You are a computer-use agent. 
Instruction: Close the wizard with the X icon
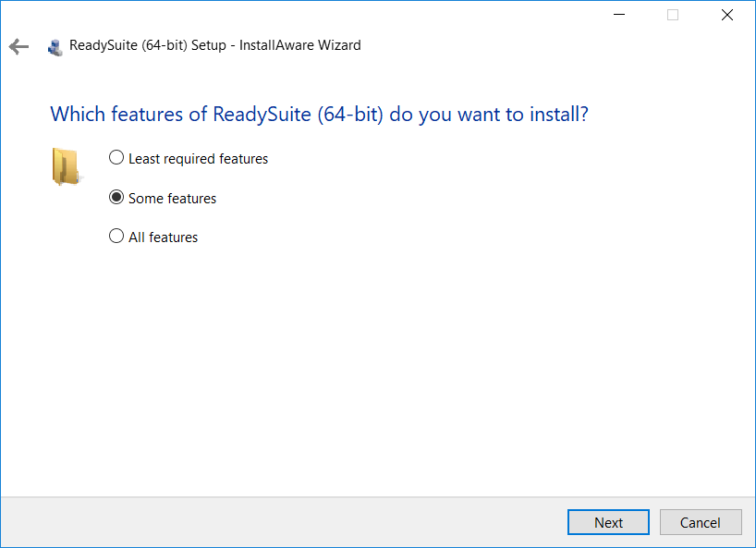[x=727, y=15]
